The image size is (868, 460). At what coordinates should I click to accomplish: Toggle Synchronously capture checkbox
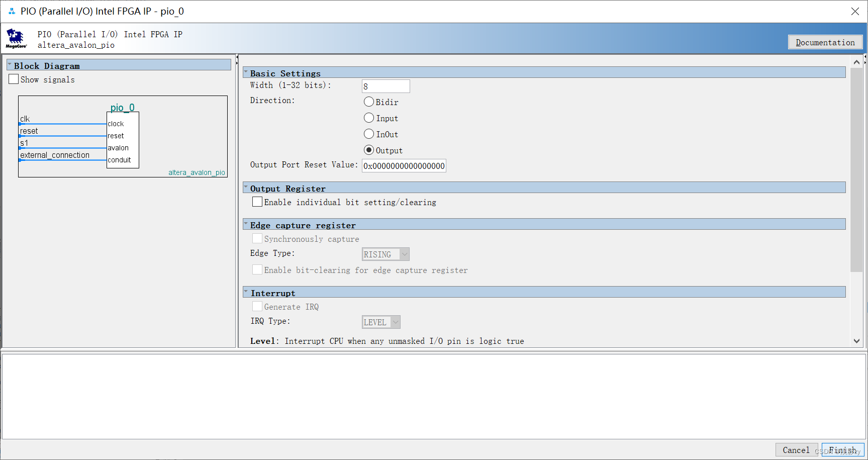point(257,239)
